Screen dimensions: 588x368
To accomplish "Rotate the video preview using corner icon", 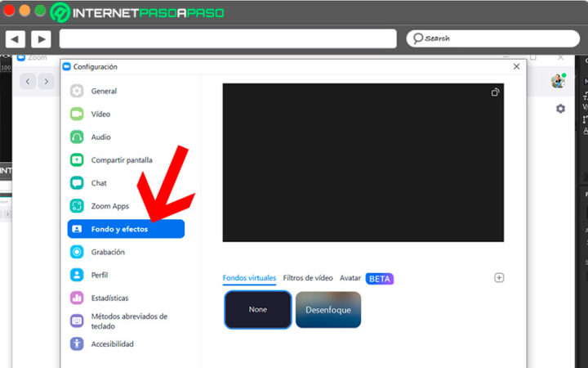I will point(495,92).
